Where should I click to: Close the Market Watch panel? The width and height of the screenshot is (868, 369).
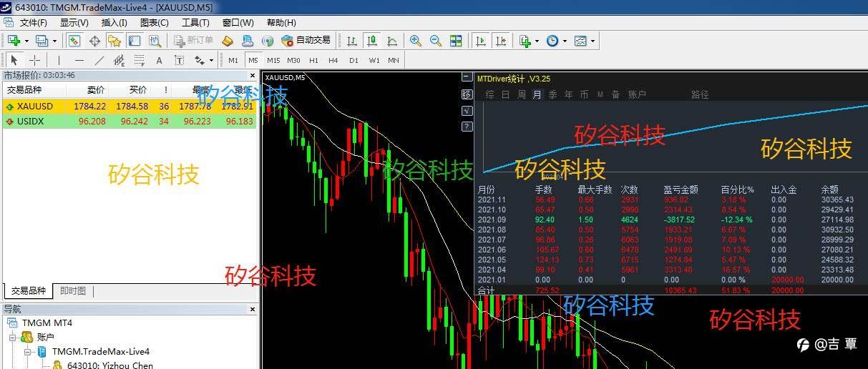click(252, 75)
